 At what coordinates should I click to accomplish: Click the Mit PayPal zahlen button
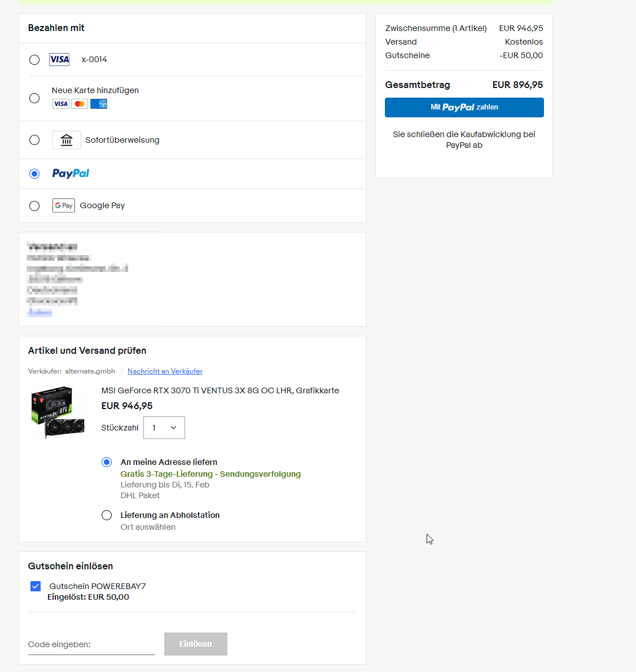(464, 108)
